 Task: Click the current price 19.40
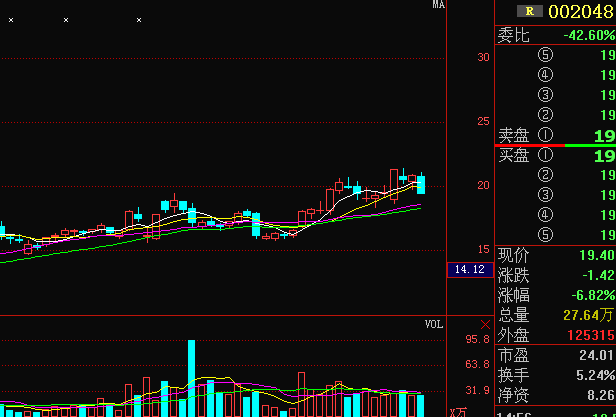coord(597,255)
